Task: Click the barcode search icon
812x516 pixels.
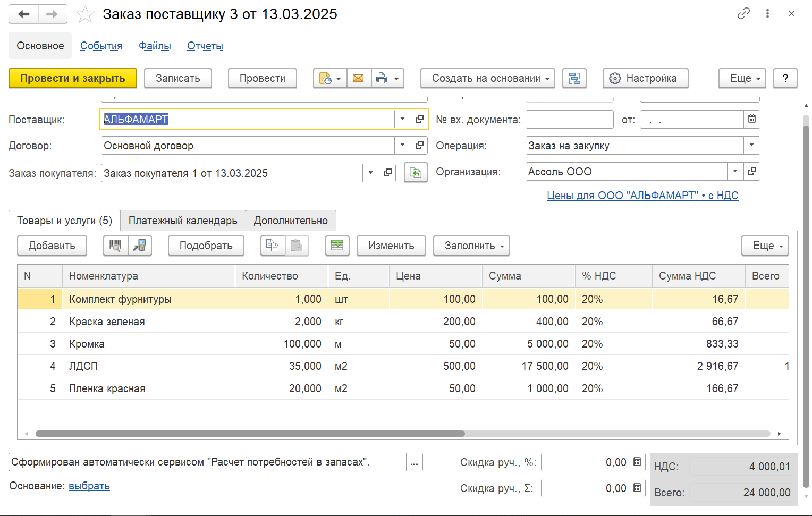Action: [x=115, y=246]
